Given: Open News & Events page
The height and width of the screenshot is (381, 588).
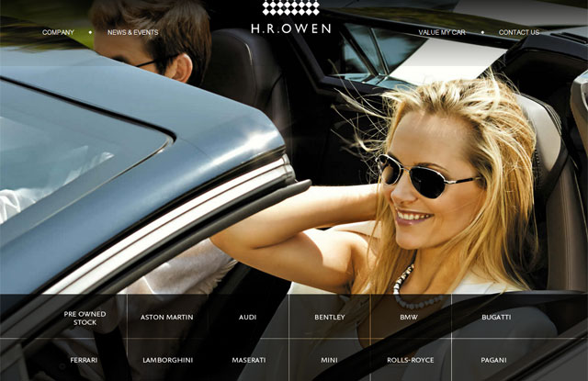Looking at the screenshot, I should point(132,32).
